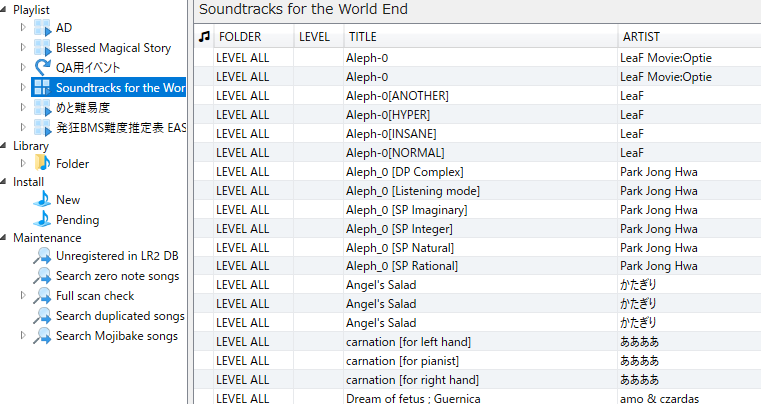Click the Unregistered in LR2 DB search icon

point(43,256)
